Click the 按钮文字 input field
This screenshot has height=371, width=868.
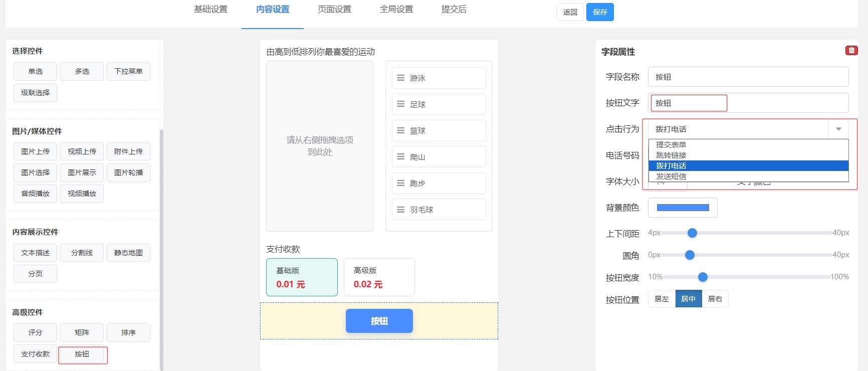click(x=689, y=103)
